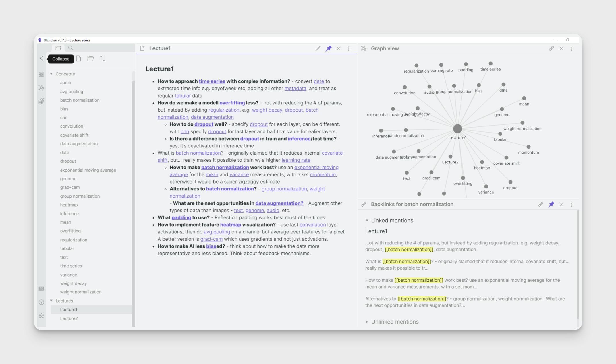Collapse the left sidebar with the arrow
The width and height of the screenshot is (616, 364).
[41, 59]
